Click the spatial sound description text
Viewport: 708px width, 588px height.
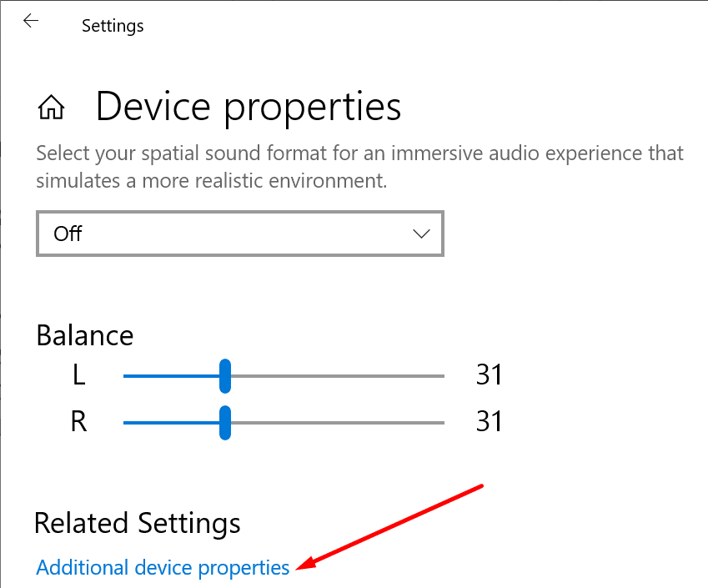pyautogui.click(x=359, y=166)
